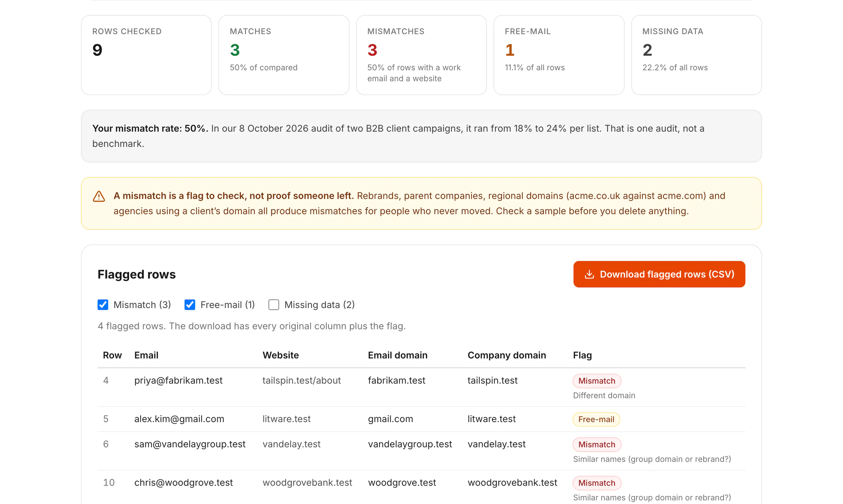Download flagged rows as CSV
Image resolution: width=843 pixels, height=504 pixels.
659,274
